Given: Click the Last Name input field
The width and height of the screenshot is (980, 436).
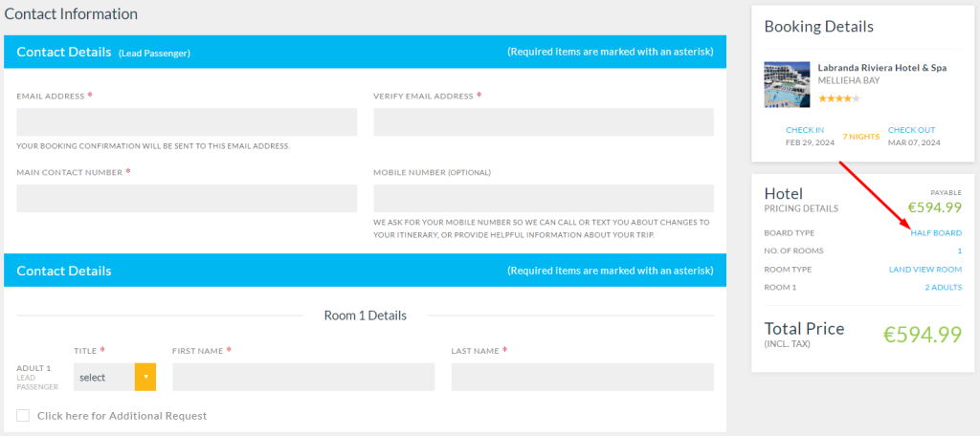Looking at the screenshot, I should [x=583, y=378].
